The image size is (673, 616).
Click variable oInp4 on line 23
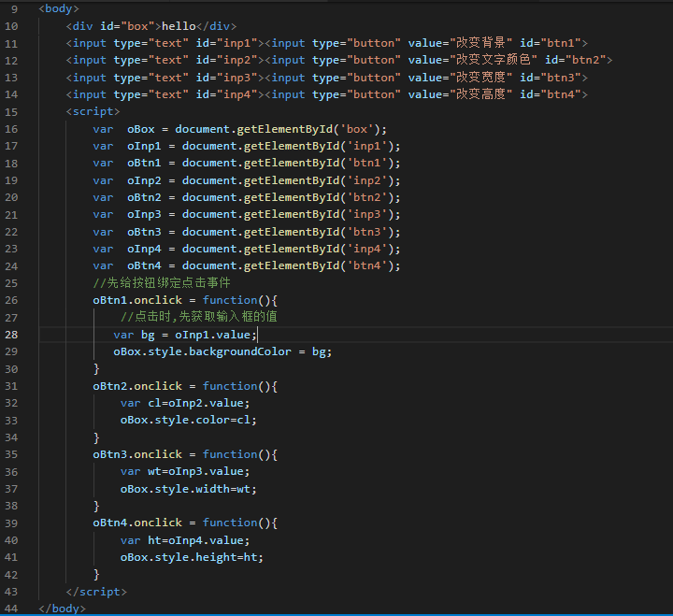(144, 249)
